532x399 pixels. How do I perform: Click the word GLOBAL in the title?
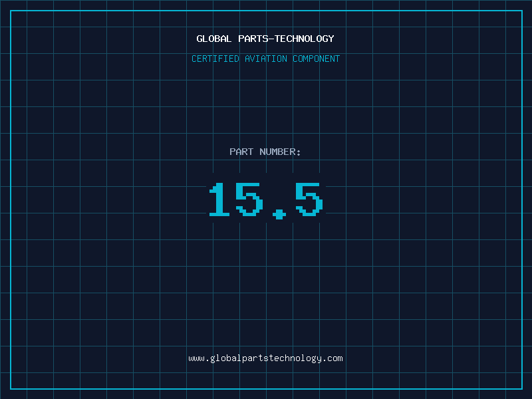pyautogui.click(x=214, y=39)
